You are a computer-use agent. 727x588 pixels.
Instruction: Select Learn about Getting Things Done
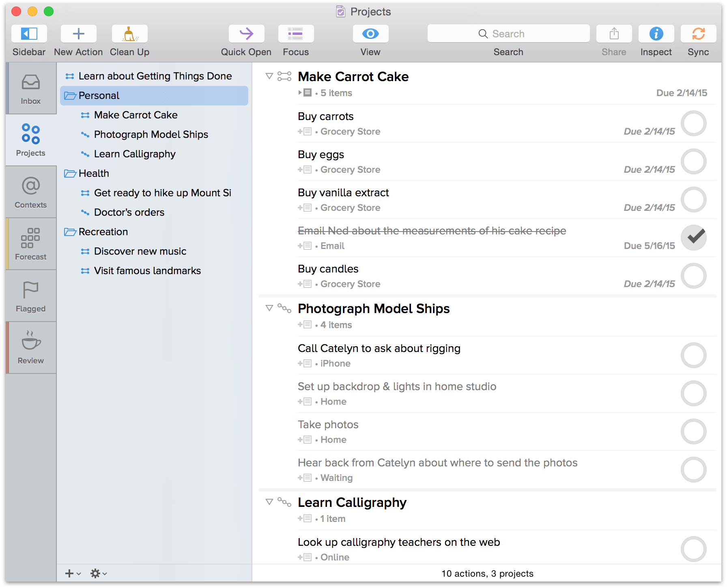pyautogui.click(x=154, y=76)
